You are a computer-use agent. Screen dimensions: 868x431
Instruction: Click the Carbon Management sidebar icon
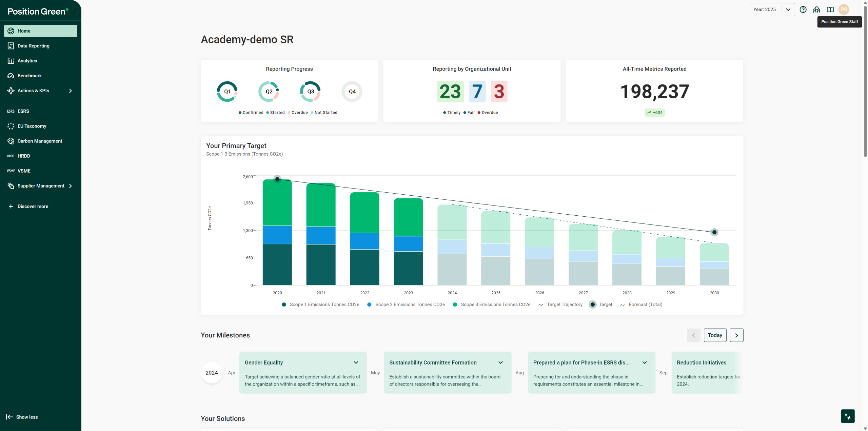point(11,141)
